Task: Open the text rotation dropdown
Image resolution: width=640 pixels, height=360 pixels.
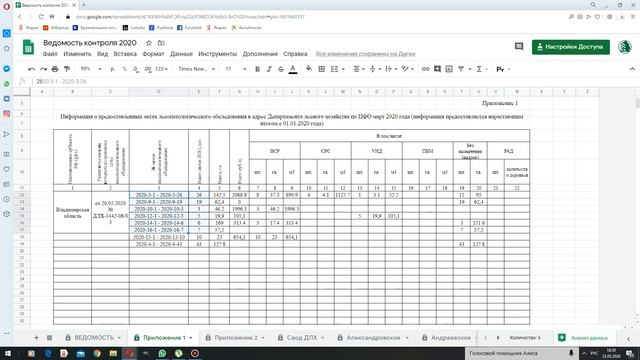Action: pyautogui.click(x=407, y=69)
